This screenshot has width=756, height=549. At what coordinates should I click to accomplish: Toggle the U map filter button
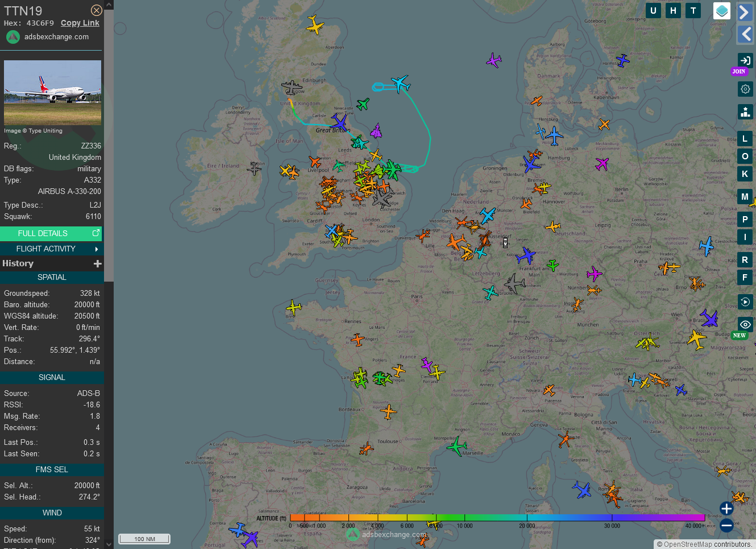[x=653, y=10]
